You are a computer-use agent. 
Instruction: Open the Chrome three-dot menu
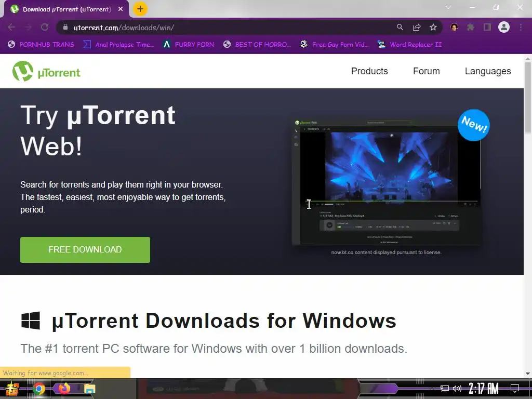tap(521, 27)
